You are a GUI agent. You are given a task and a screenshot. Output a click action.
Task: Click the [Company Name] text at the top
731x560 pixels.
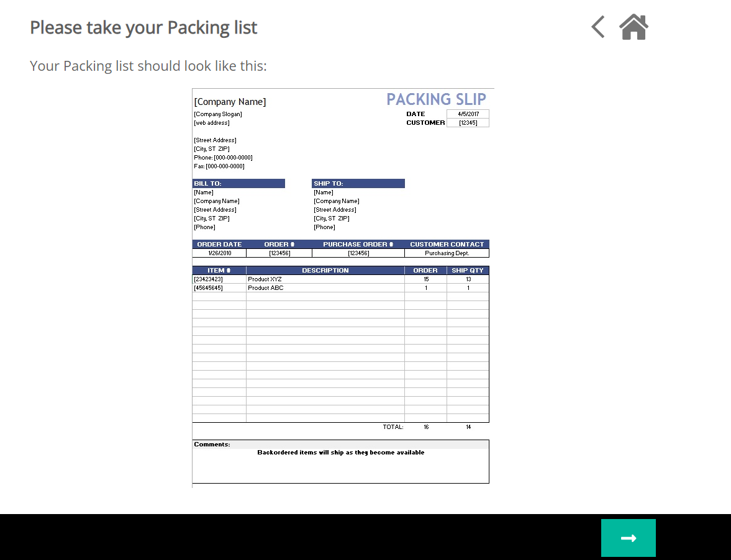230,102
